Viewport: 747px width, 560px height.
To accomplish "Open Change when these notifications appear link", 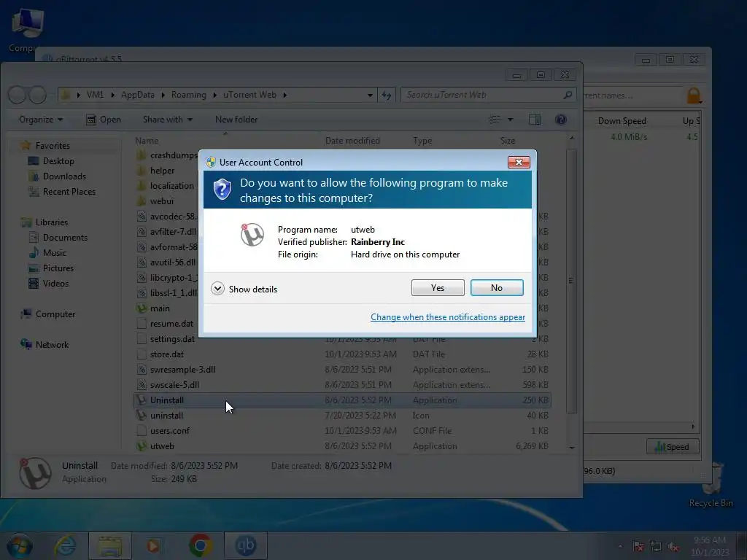I will click(x=448, y=317).
